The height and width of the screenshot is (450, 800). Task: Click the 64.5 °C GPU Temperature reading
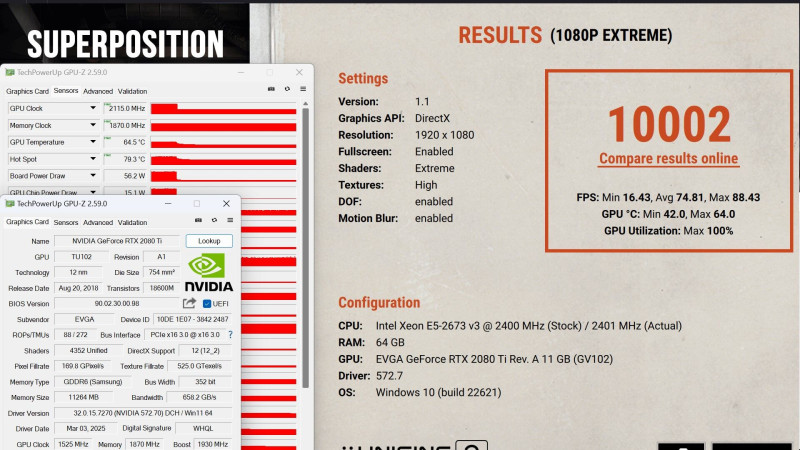(x=126, y=142)
